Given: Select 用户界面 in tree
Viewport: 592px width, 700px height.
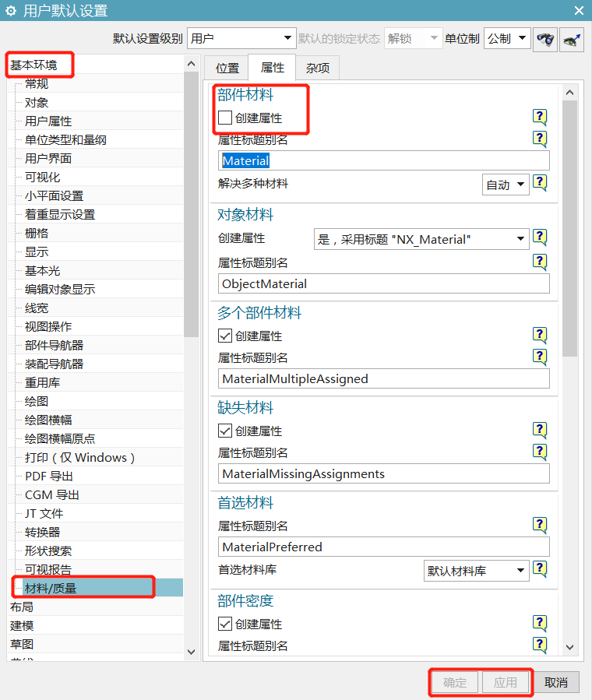Looking at the screenshot, I should tap(48, 159).
